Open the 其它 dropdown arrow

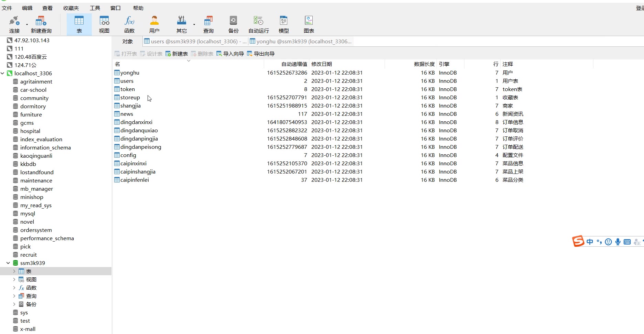click(x=194, y=24)
